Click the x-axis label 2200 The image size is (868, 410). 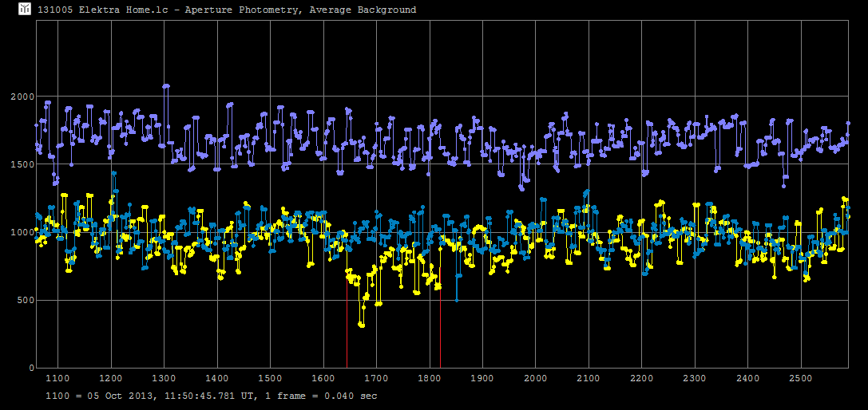[641, 378]
